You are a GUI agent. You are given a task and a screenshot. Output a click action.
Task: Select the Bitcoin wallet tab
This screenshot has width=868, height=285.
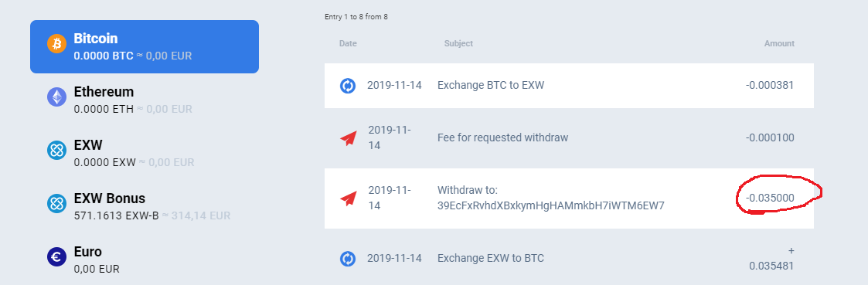tap(145, 46)
